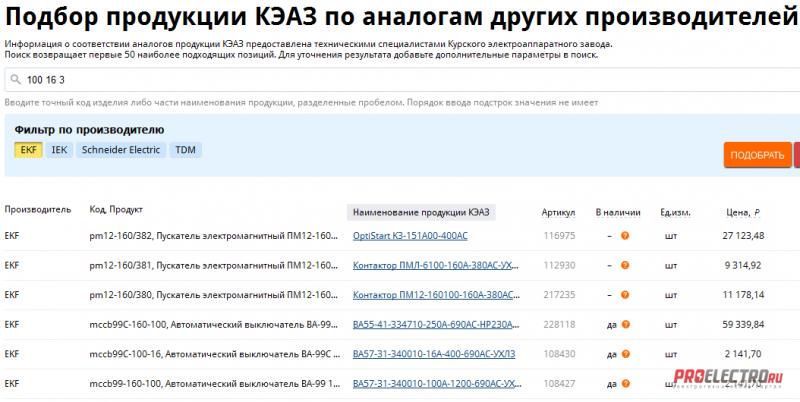Open ВА57-31-340010-100А-1200-690AC link

pyautogui.click(x=436, y=384)
